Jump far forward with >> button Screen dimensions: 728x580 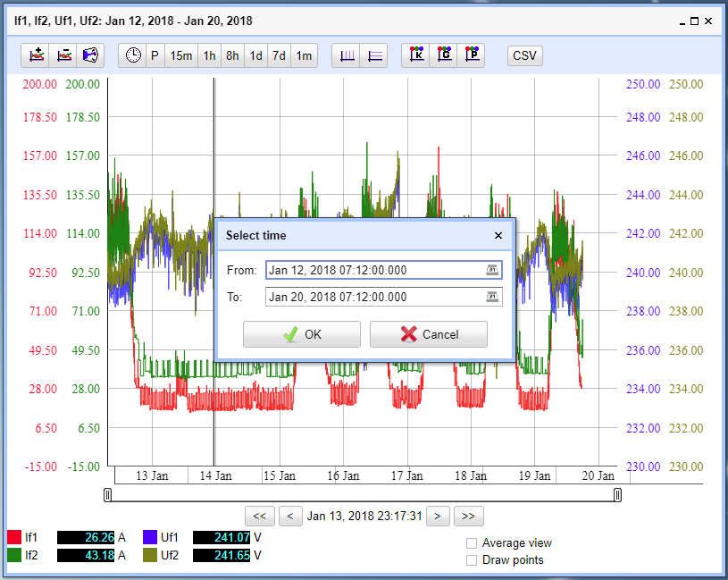click(468, 516)
